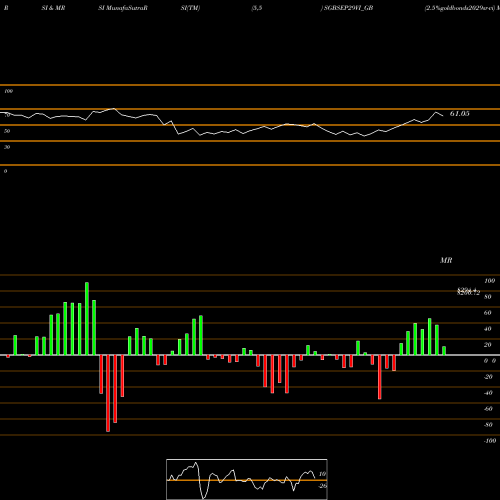The width and height of the screenshot is (500, 500).
Task: Click the 'SI & MR' header label
Action: (x=53, y=8)
